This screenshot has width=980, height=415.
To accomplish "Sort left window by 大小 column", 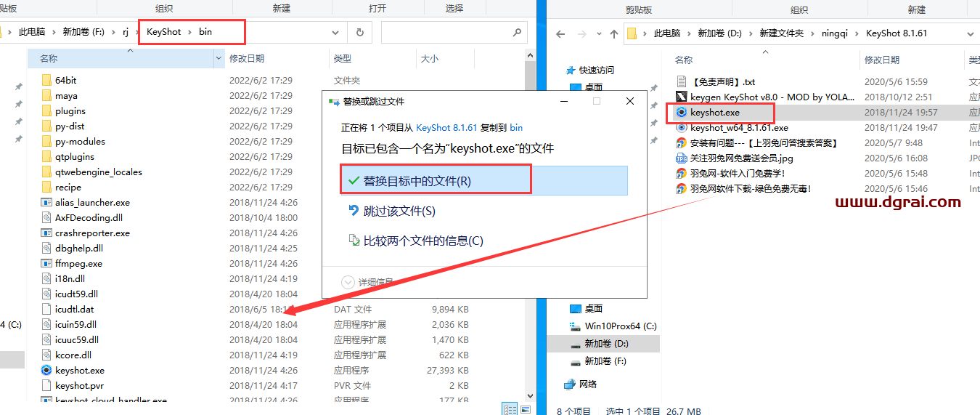I will pyautogui.click(x=429, y=58).
